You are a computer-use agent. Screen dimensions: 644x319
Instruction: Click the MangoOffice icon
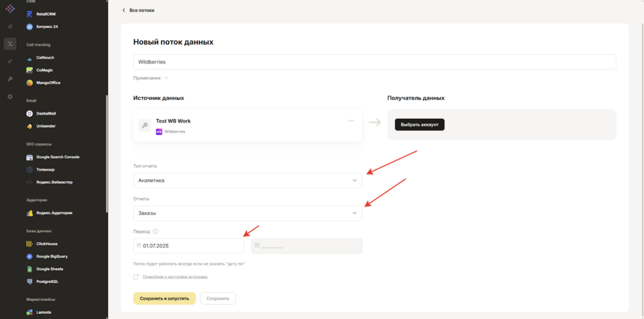point(30,82)
